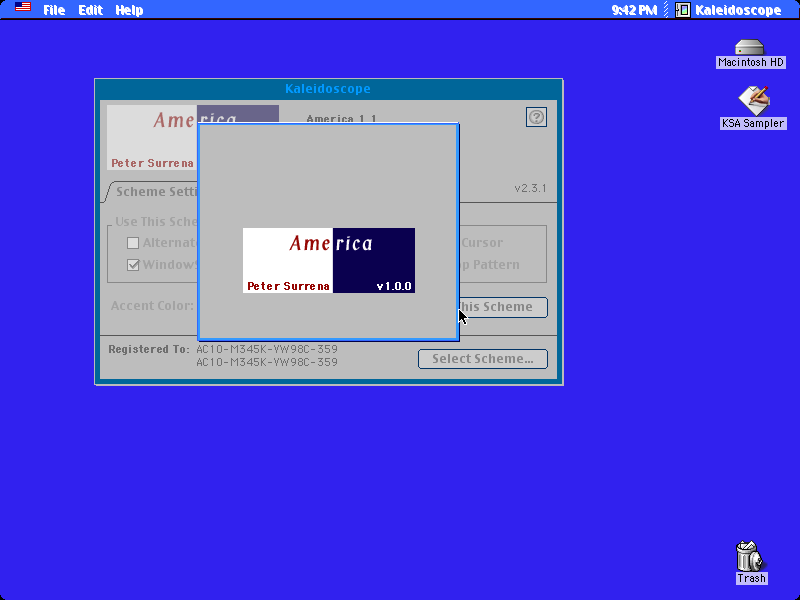Open the Kaleidoscope application menu
This screenshot has width=800, height=600.
tap(729, 10)
